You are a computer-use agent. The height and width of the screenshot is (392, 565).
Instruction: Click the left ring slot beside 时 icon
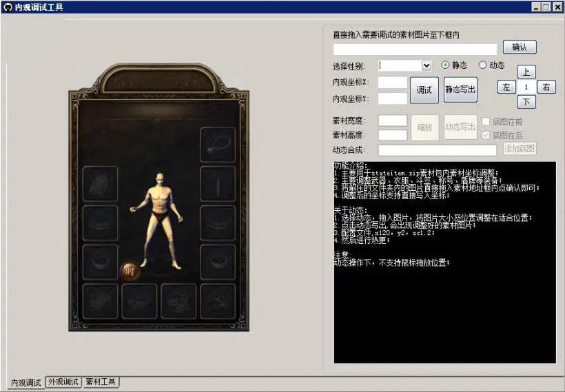point(100,262)
